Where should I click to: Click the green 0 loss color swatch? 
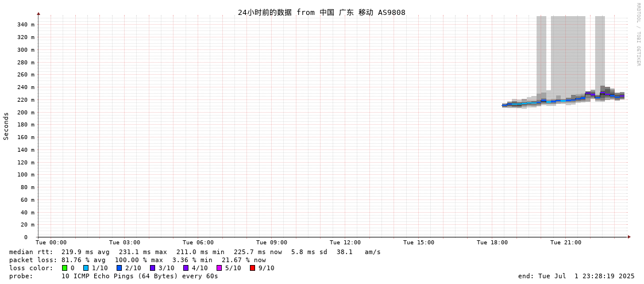[64, 268]
